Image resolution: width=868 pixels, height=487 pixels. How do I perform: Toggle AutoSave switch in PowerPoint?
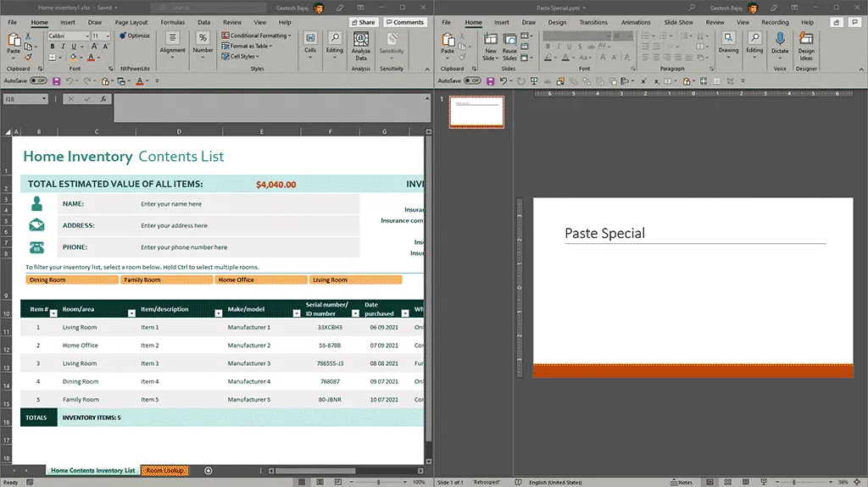pyautogui.click(x=472, y=80)
